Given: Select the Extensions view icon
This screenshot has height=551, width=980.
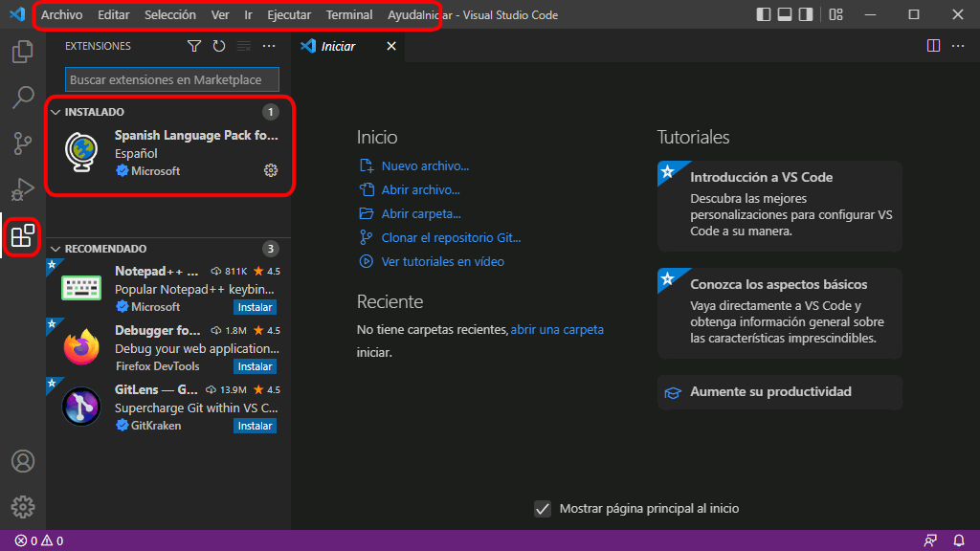Looking at the screenshot, I should click(x=23, y=236).
